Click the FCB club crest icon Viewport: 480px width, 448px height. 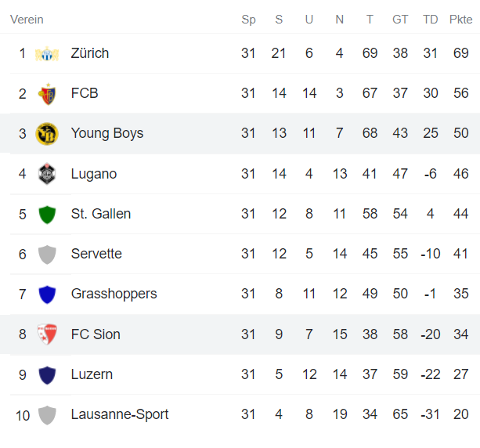coord(47,94)
